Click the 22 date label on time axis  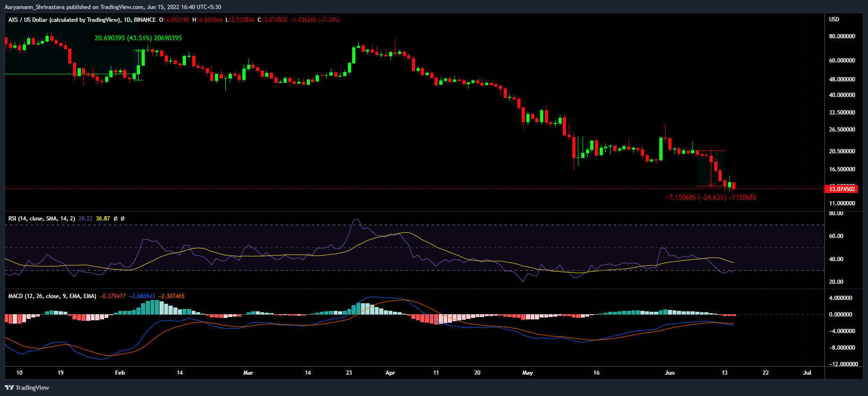[766, 373]
